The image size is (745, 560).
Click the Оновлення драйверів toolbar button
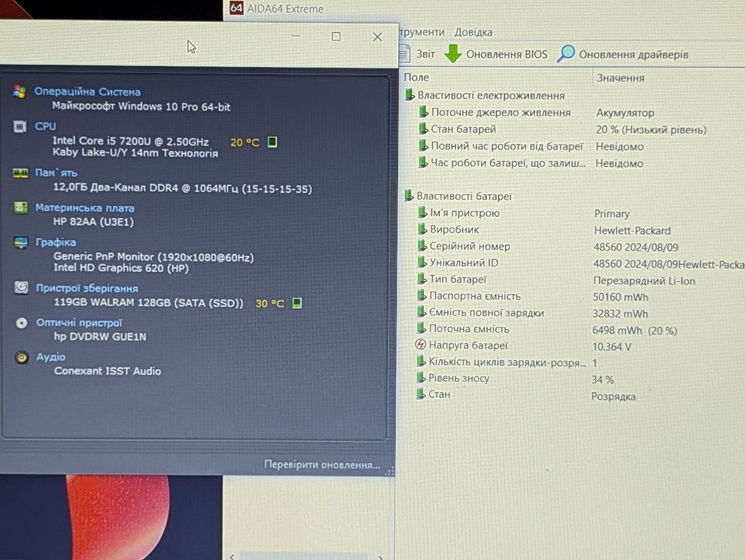[623, 54]
